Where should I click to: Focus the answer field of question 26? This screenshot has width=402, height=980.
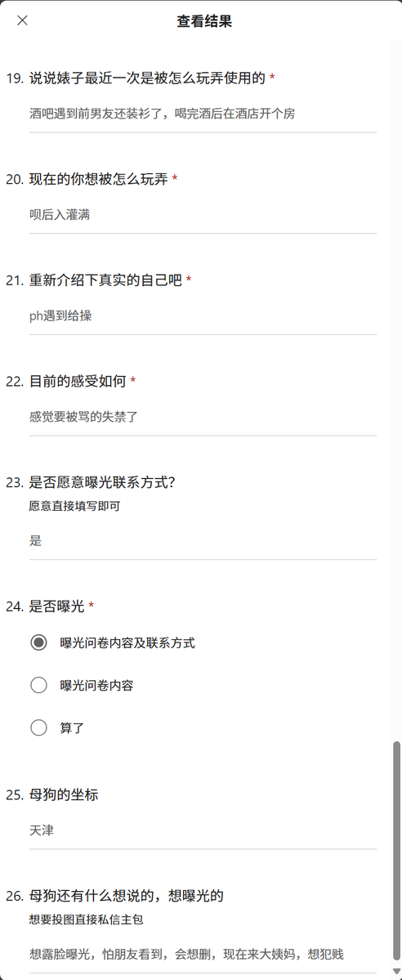click(x=203, y=955)
